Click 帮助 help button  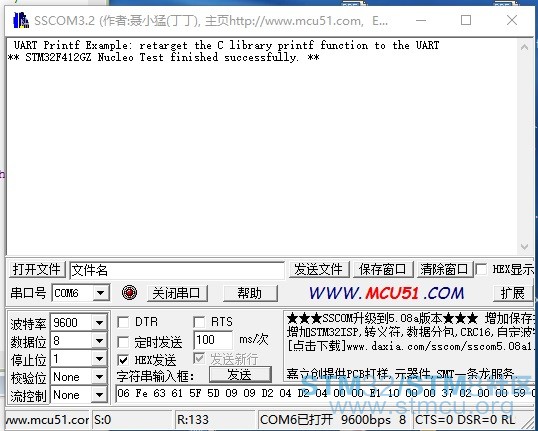click(x=250, y=293)
